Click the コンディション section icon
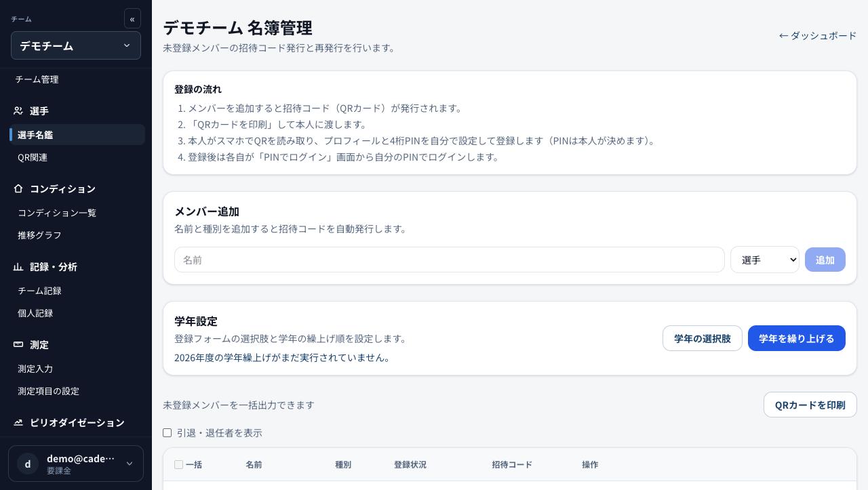This screenshot has height=490, width=868. [18, 188]
